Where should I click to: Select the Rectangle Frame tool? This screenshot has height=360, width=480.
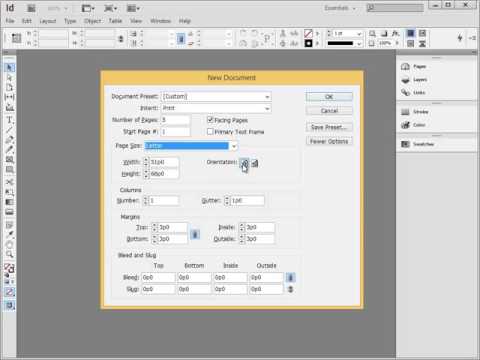(9, 159)
